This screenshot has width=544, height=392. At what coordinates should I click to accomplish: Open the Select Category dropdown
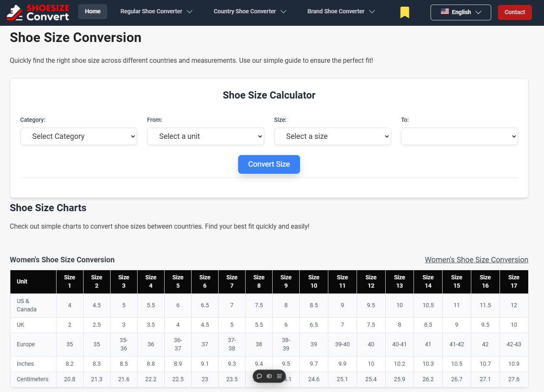[79, 136]
